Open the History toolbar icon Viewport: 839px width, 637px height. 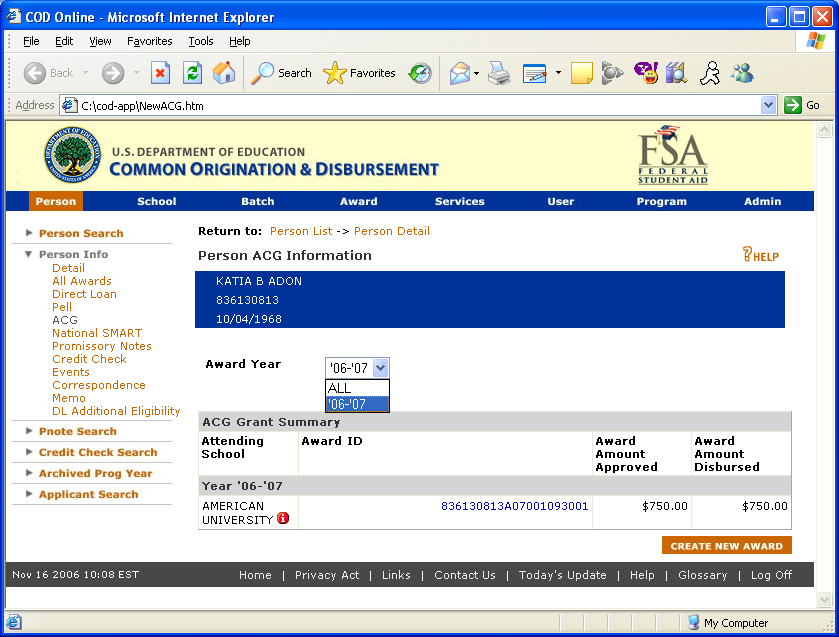(420, 73)
